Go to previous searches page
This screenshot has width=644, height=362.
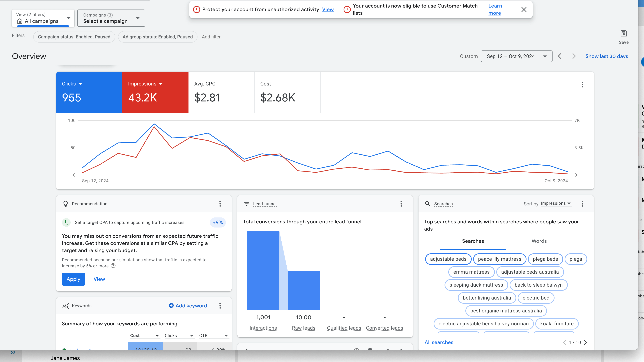click(564, 342)
